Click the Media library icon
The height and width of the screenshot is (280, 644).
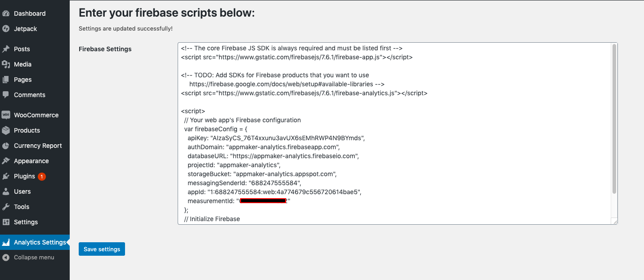[6, 64]
